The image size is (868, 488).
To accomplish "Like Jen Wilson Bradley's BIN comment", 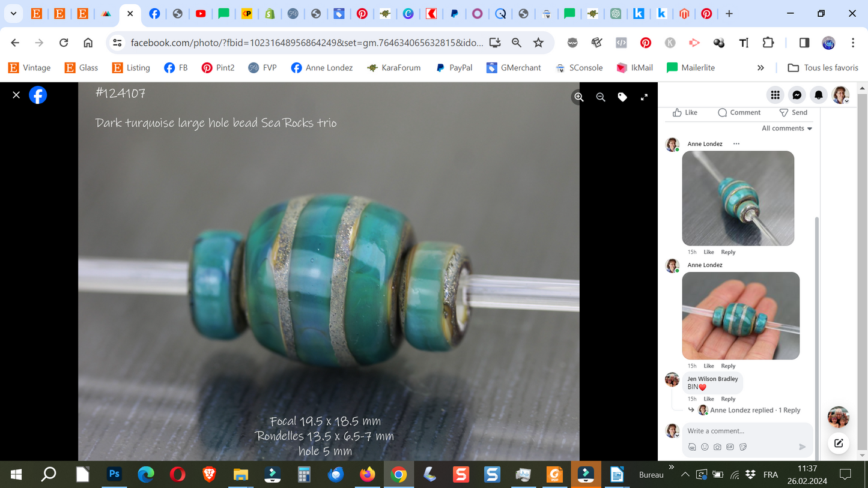I will (x=709, y=399).
